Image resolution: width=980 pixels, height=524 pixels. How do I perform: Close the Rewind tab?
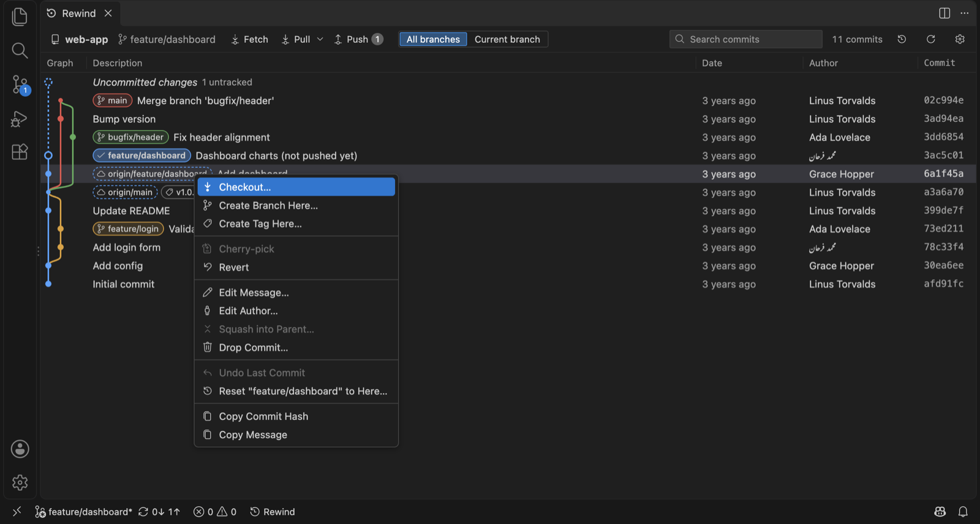108,13
